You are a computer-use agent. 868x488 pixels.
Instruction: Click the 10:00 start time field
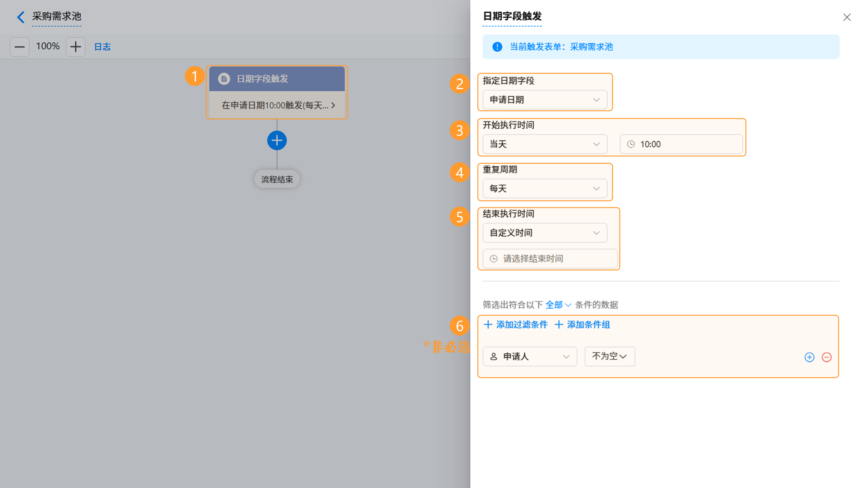(681, 144)
